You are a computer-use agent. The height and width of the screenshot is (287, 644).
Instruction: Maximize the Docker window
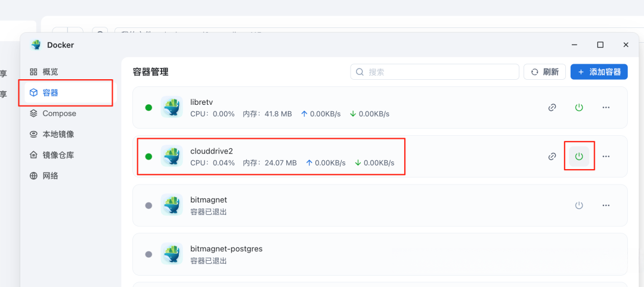click(600, 45)
